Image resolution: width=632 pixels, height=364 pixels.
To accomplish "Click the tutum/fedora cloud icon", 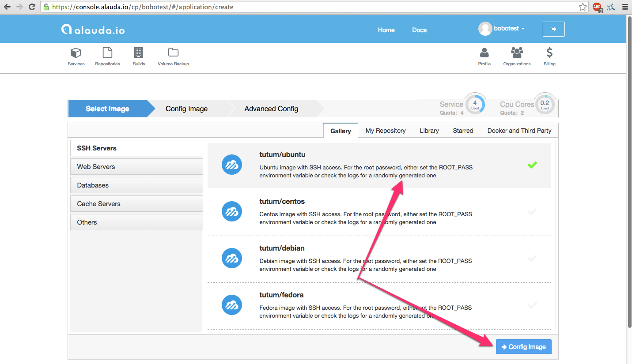I will click(x=232, y=305).
